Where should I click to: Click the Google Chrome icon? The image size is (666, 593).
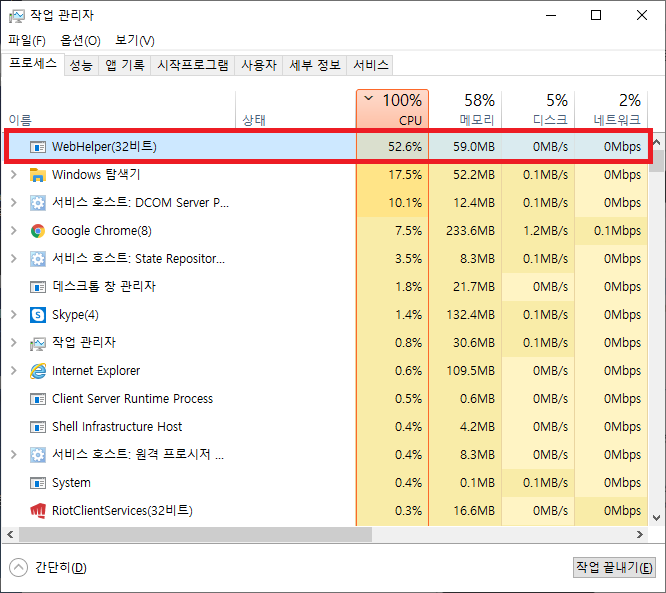(x=38, y=231)
